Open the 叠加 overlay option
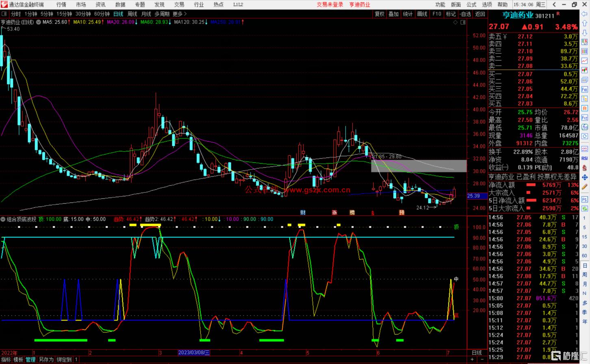Viewport: 590px width, 364px height. coord(393,14)
